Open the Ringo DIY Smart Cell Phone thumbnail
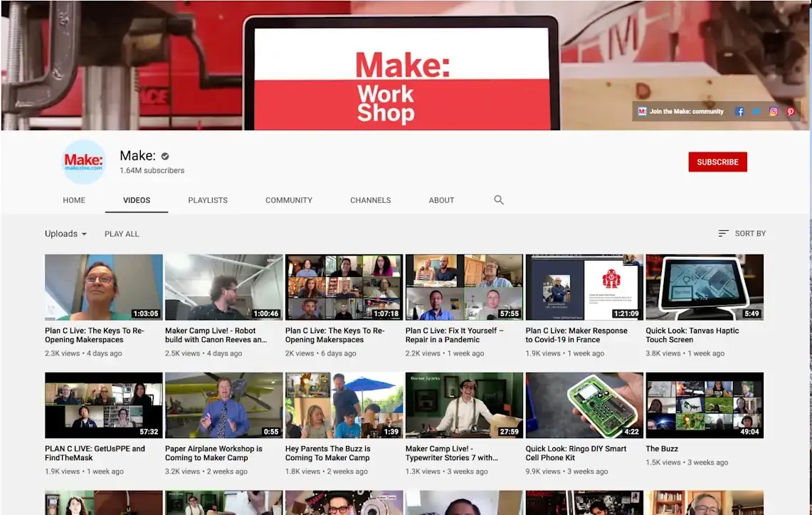 pos(584,405)
